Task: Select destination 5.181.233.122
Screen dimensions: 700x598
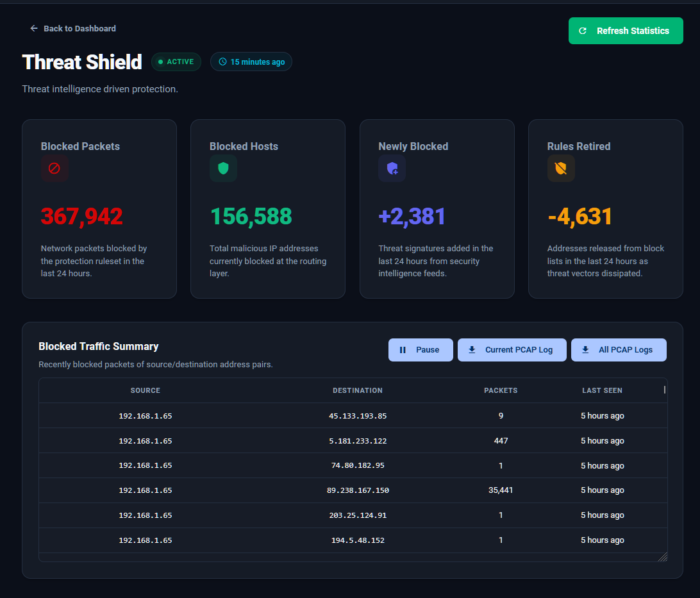Action: 358,441
